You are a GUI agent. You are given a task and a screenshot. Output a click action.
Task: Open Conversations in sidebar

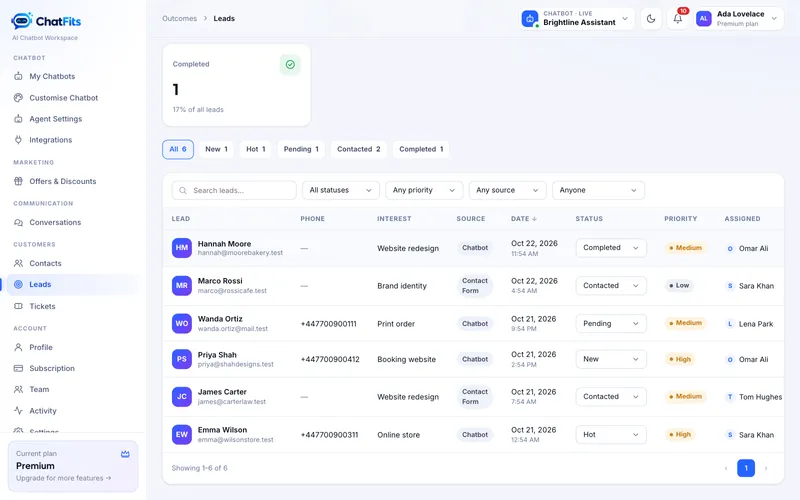[x=55, y=222]
